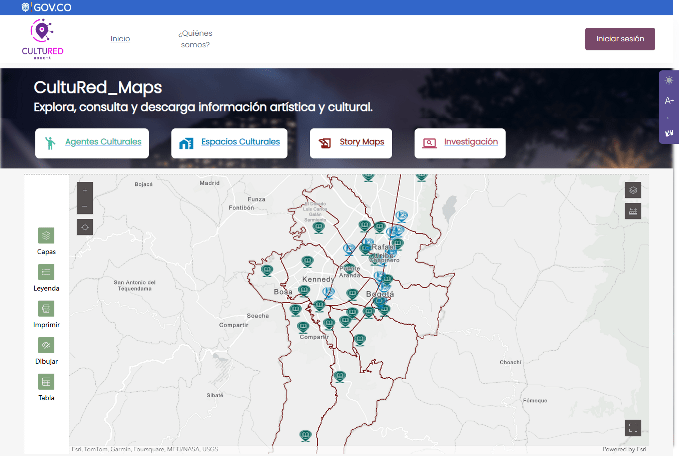Click the Story Maps button
The image size is (679, 456).
pyautogui.click(x=351, y=143)
